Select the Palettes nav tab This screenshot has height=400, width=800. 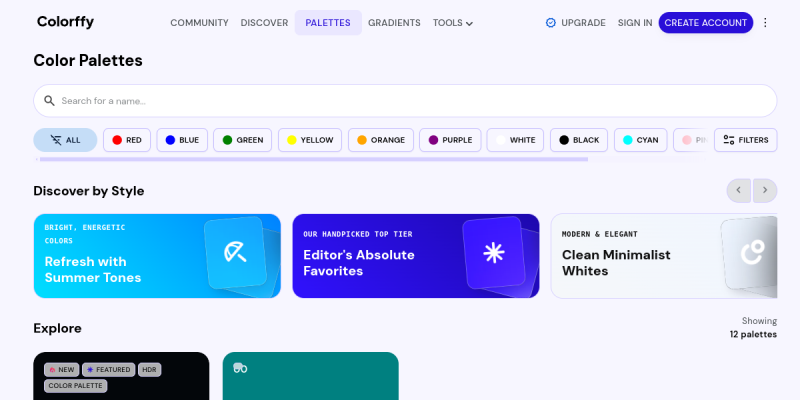(x=328, y=23)
